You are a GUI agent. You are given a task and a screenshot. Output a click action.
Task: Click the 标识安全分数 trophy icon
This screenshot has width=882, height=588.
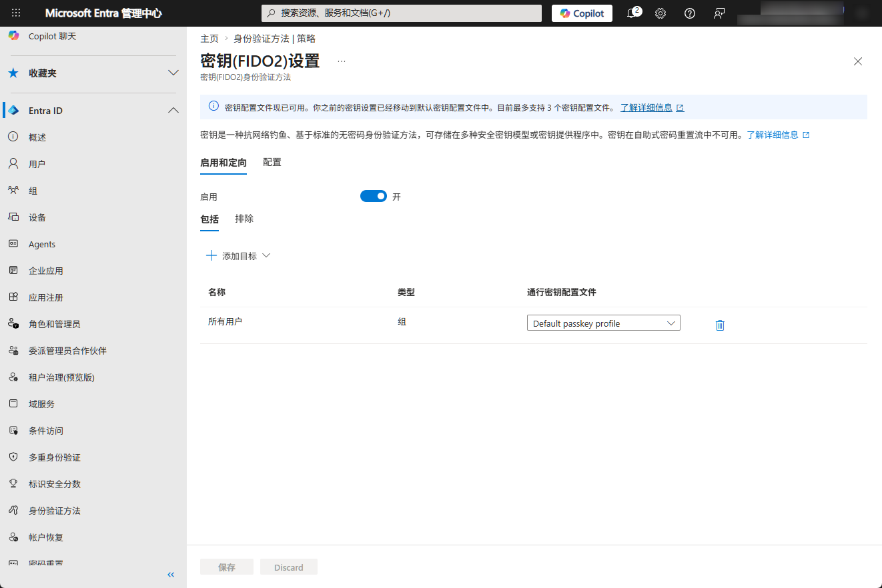[13, 484]
